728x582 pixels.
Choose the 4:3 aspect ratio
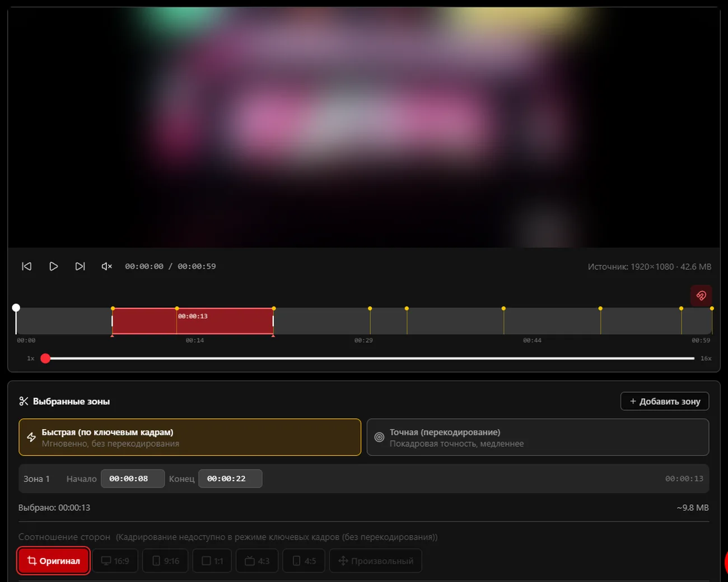point(257,561)
